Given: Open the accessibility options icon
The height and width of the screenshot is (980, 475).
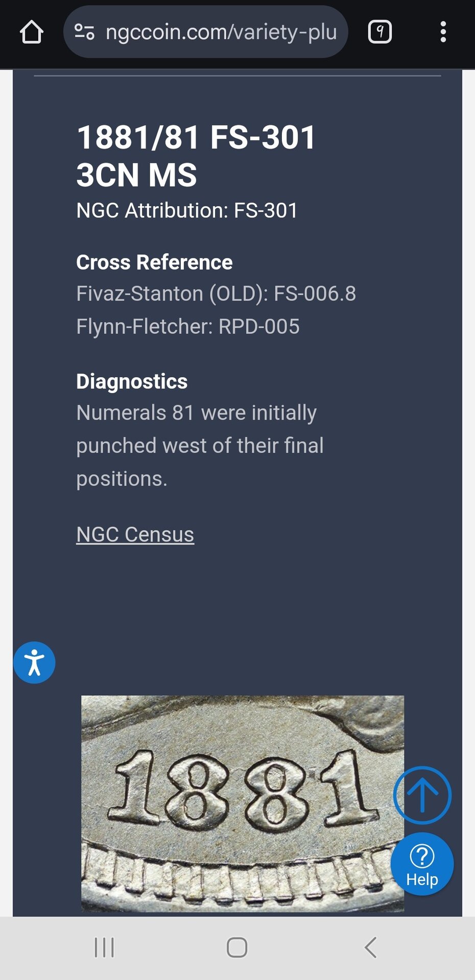Looking at the screenshot, I should 34,663.
